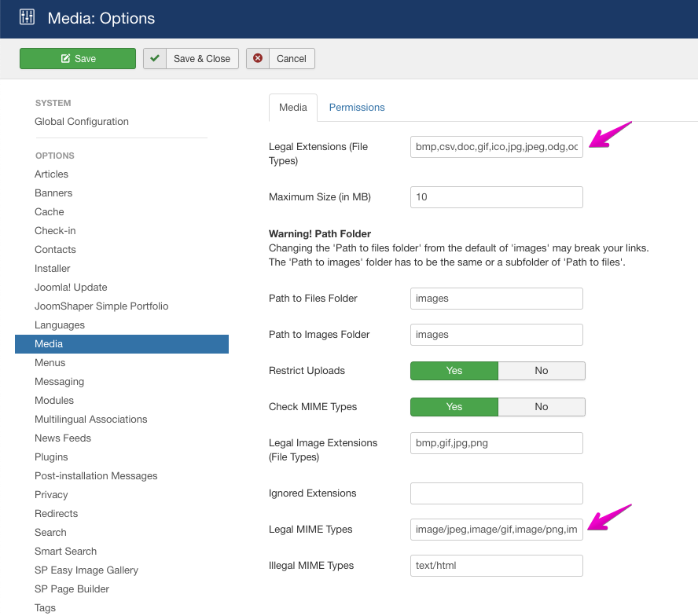Click the Legal Extensions input field
Viewport: 698px width, 616px height.
tap(496, 147)
